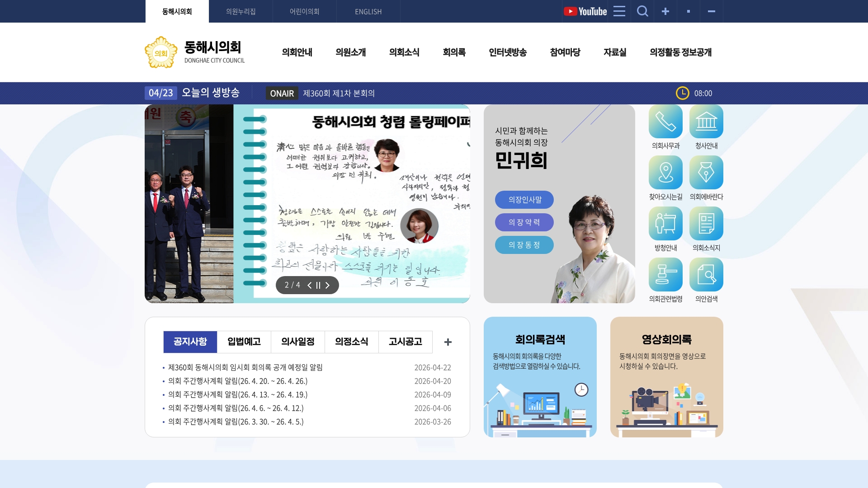
Task: Open the 참여마당 main menu
Action: [565, 52]
